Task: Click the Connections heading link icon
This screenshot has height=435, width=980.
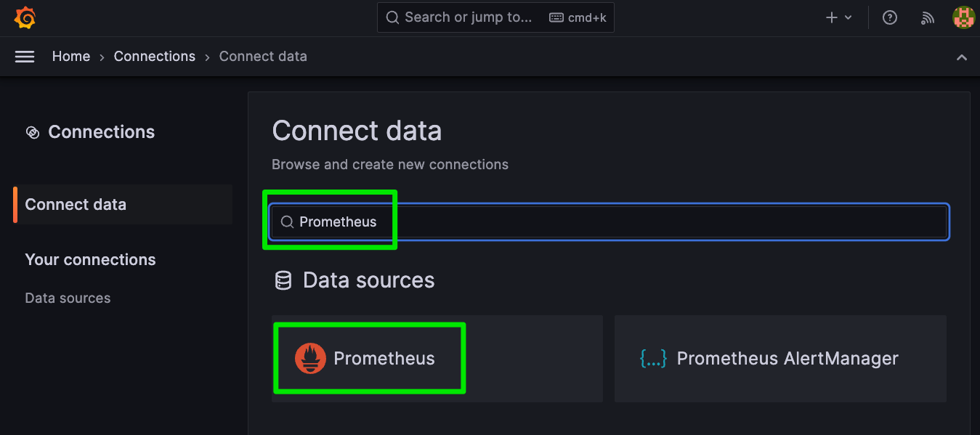Action: tap(32, 132)
